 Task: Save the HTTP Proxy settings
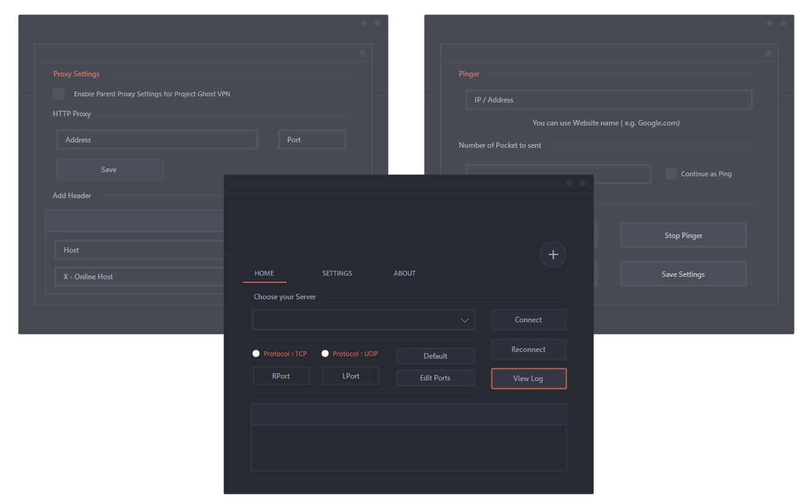coord(109,170)
